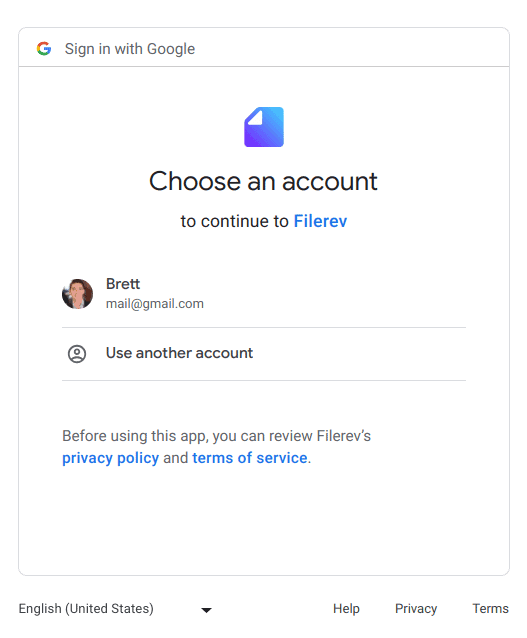Click Brett's profile avatar picture
Viewport: 527px width, 638px height.
tap(77, 294)
